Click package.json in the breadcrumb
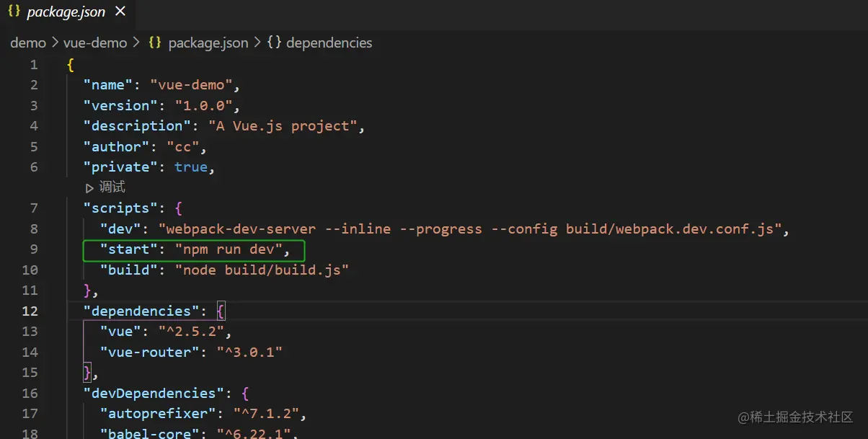The image size is (868, 439). pyautogui.click(x=208, y=43)
